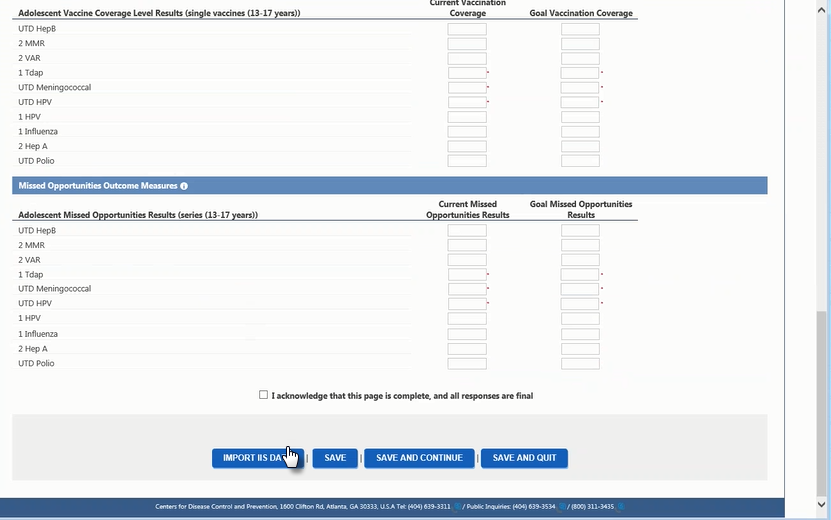Click goal missed opportunities field for UTD Polio
This screenshot has width=831, height=520.
[x=580, y=364]
